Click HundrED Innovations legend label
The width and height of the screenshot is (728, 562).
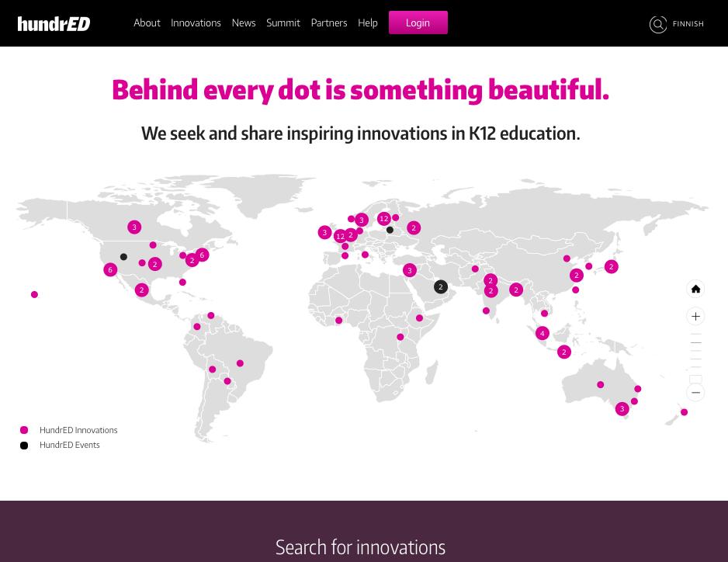pyautogui.click(x=78, y=430)
